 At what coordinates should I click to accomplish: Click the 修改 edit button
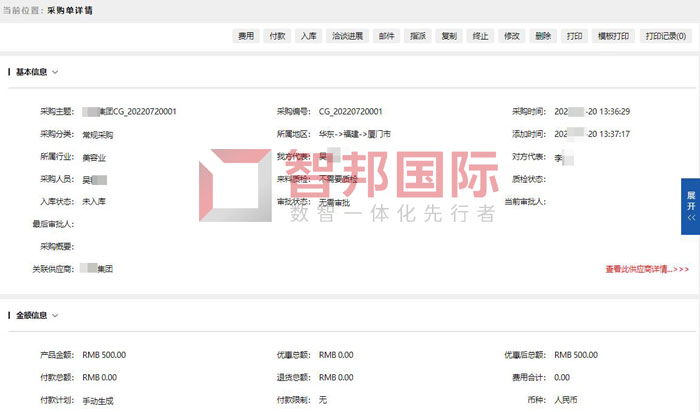pyautogui.click(x=512, y=36)
